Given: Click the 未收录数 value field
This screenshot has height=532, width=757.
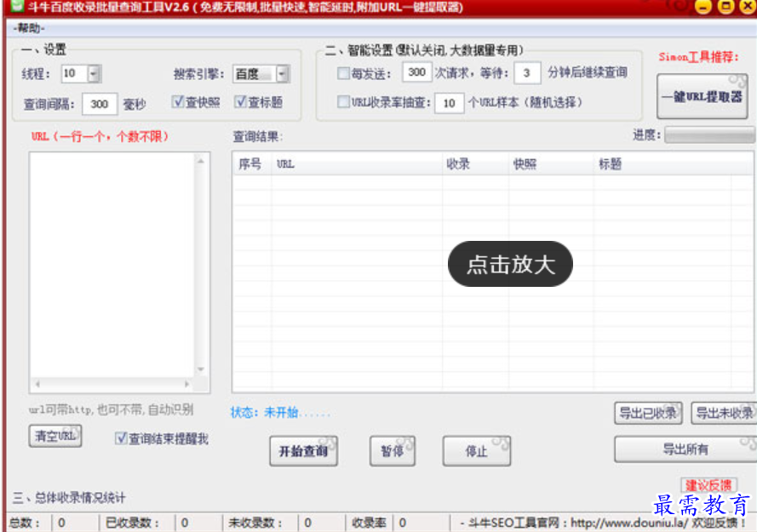Looking at the screenshot, I should coord(322,523).
